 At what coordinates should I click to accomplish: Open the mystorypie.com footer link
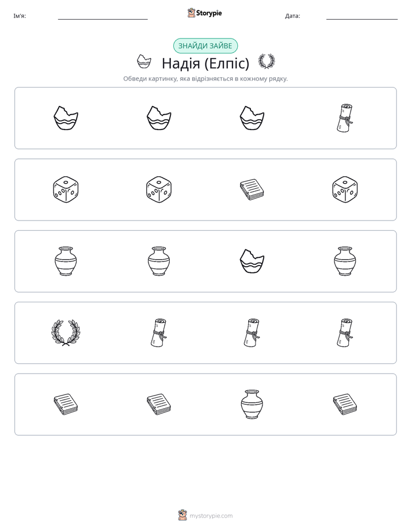click(x=211, y=516)
